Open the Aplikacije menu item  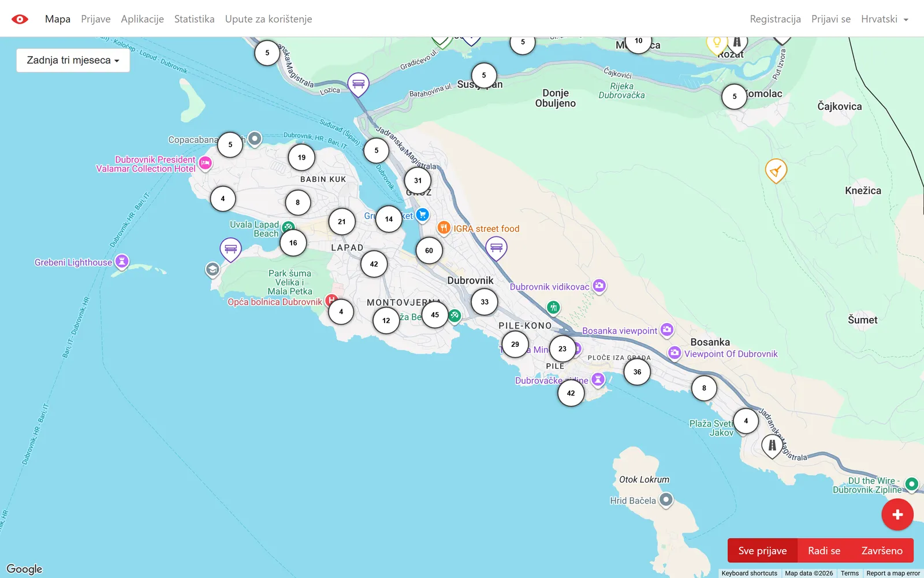(143, 19)
